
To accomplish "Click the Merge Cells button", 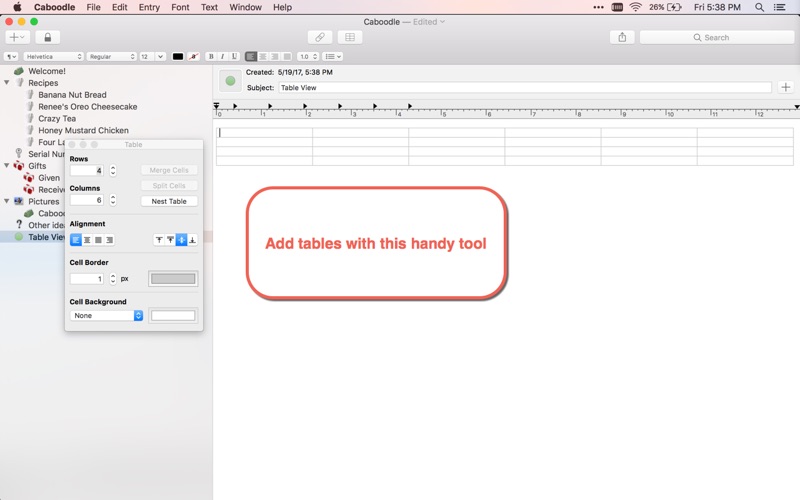I will tap(169, 170).
